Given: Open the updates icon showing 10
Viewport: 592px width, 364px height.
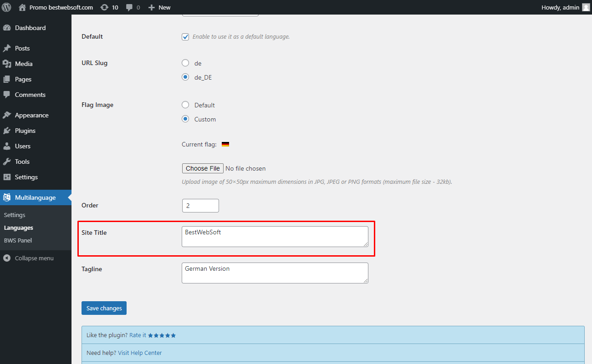Looking at the screenshot, I should [x=104, y=7].
